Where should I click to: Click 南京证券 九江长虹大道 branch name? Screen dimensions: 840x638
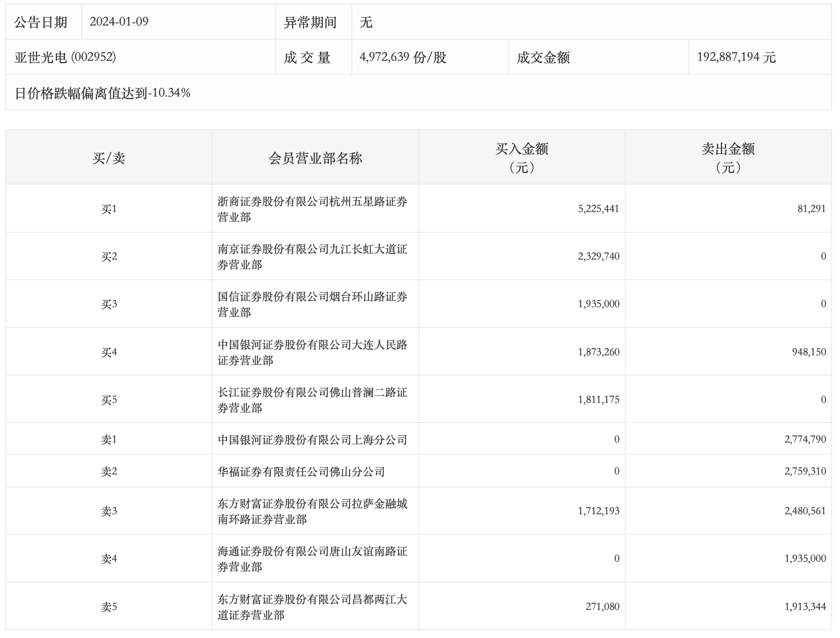[x=313, y=256]
